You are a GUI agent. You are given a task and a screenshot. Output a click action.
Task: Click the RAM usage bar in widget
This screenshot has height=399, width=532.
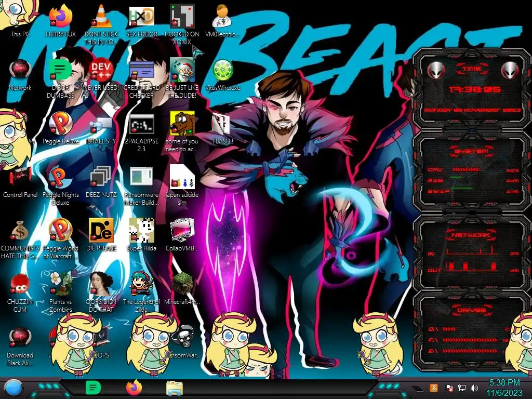(456, 178)
